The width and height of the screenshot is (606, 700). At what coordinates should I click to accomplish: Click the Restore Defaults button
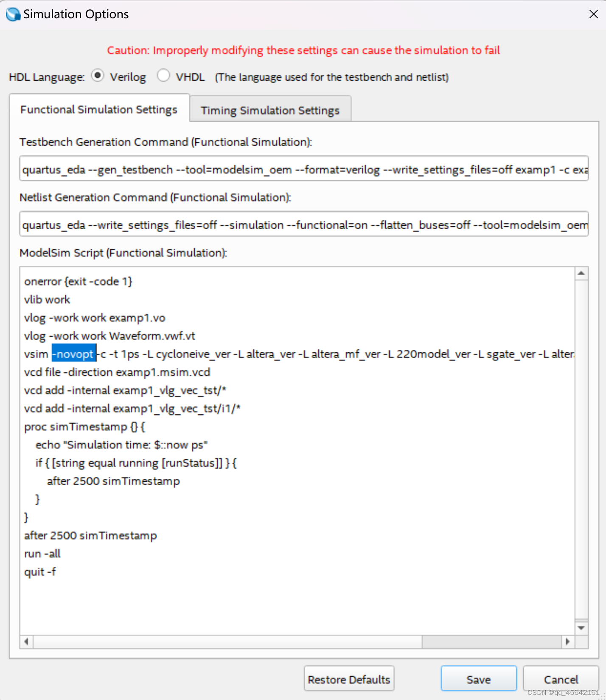[x=349, y=679]
